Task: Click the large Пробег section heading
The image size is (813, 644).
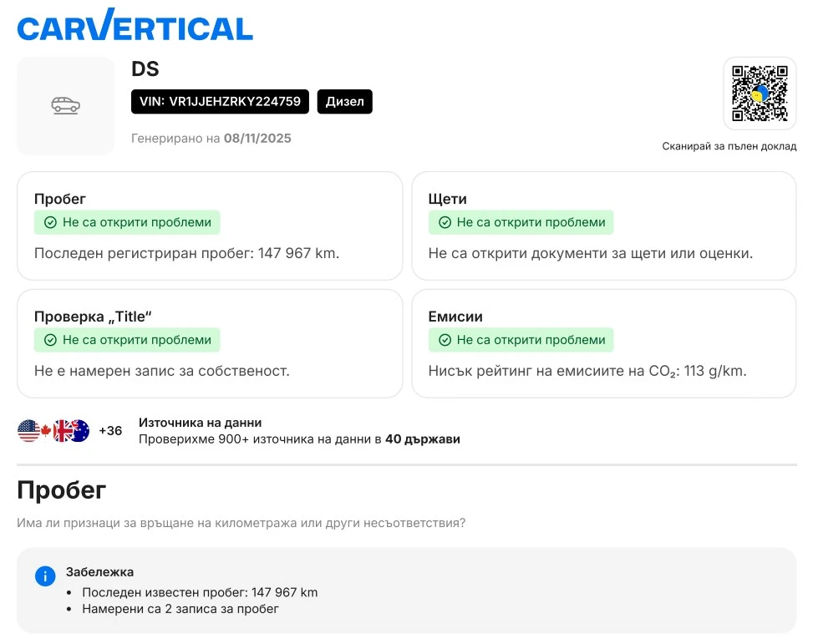Action: [x=61, y=490]
